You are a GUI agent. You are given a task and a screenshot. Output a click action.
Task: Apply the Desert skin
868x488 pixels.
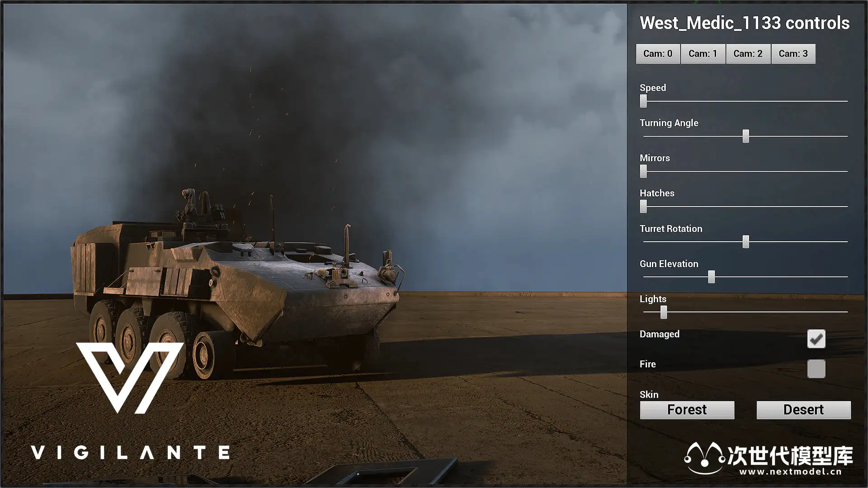(x=803, y=410)
